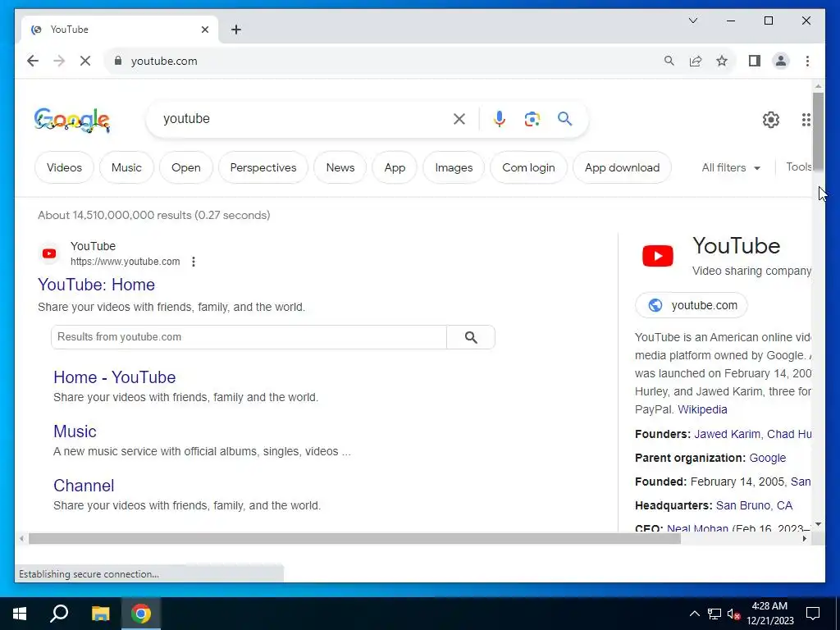This screenshot has height=630, width=840.
Task: Open the Windows Start menu
Action: [x=20, y=614]
